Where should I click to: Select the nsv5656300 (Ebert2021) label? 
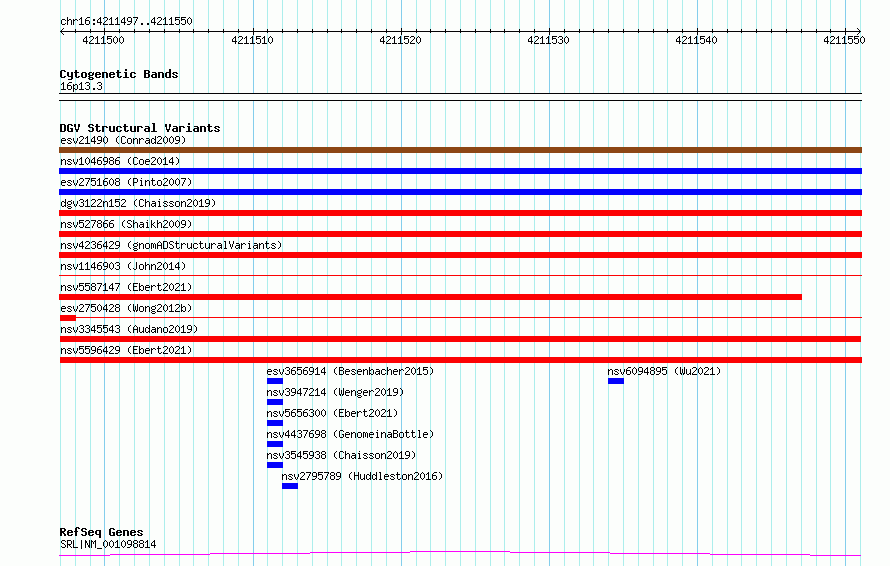332,413
